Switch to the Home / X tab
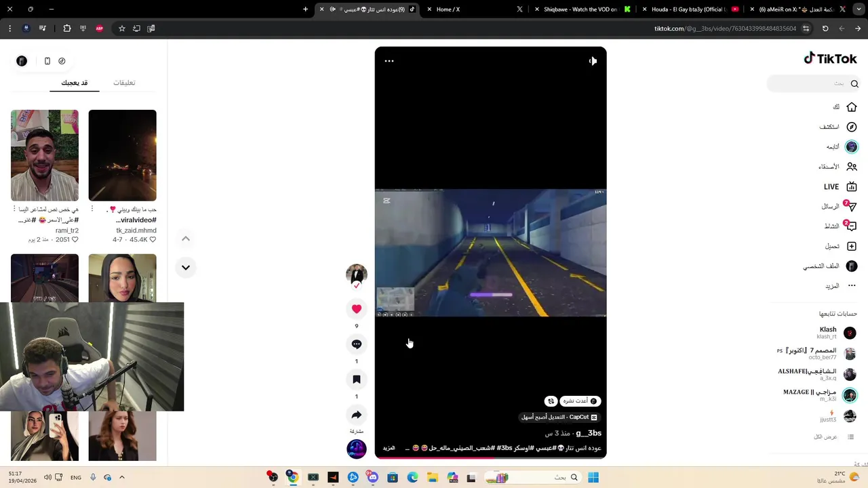This screenshot has height=488, width=868. click(x=475, y=9)
